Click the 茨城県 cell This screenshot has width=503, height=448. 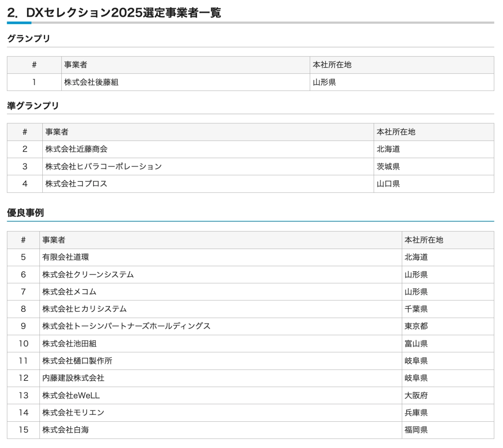click(x=434, y=166)
